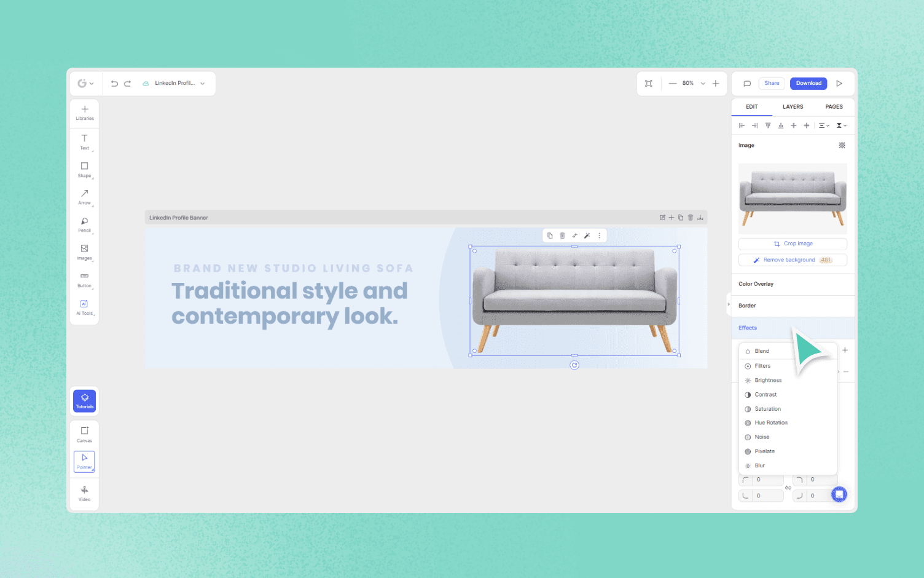Choose Contrast from the effects menu
The image size is (924, 578).
[x=788, y=395]
